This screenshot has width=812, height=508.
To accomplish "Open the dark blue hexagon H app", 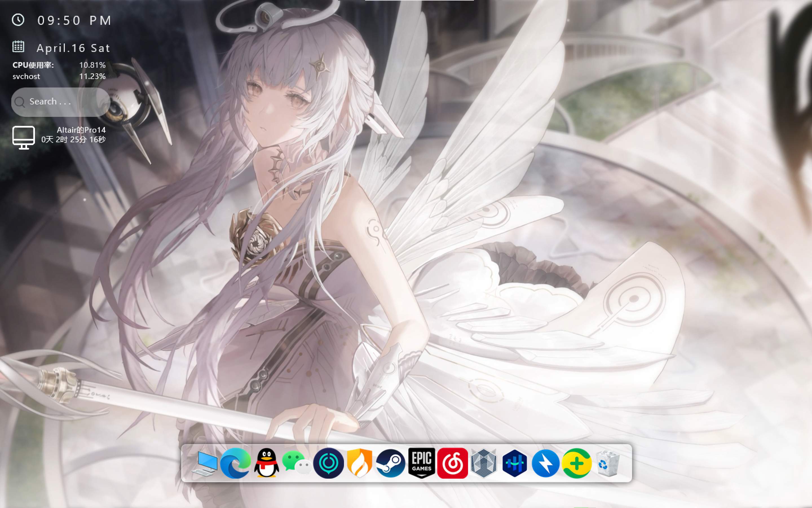I will 515,463.
